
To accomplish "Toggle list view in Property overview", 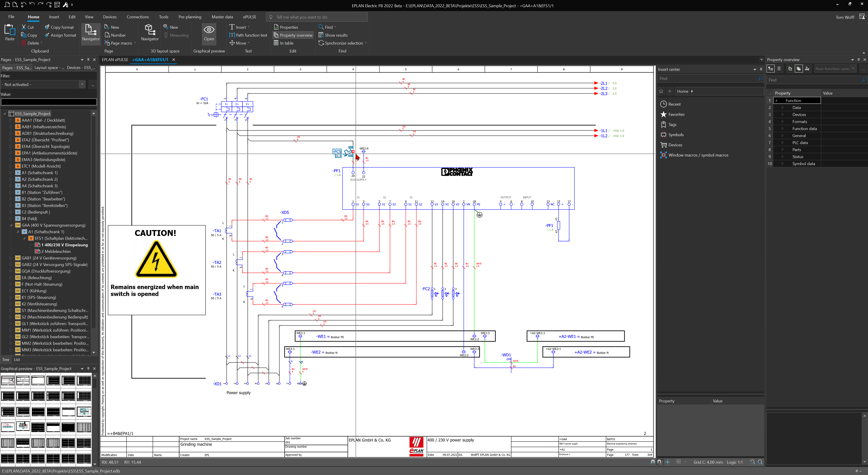I will 779,69.
